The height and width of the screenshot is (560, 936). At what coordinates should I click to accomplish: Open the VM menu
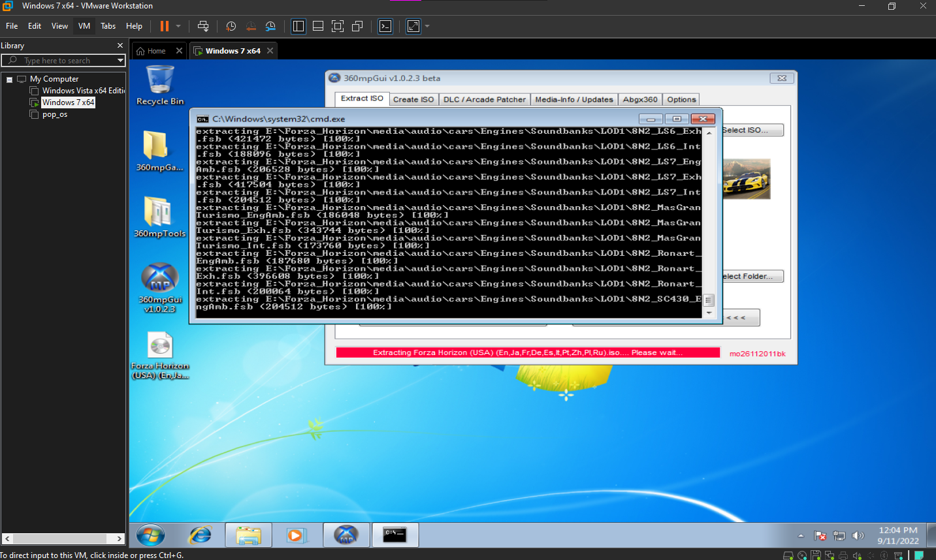pyautogui.click(x=84, y=26)
